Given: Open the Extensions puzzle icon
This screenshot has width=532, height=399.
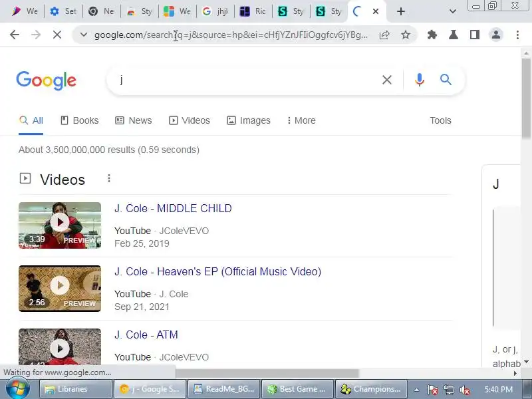Looking at the screenshot, I should click(432, 35).
